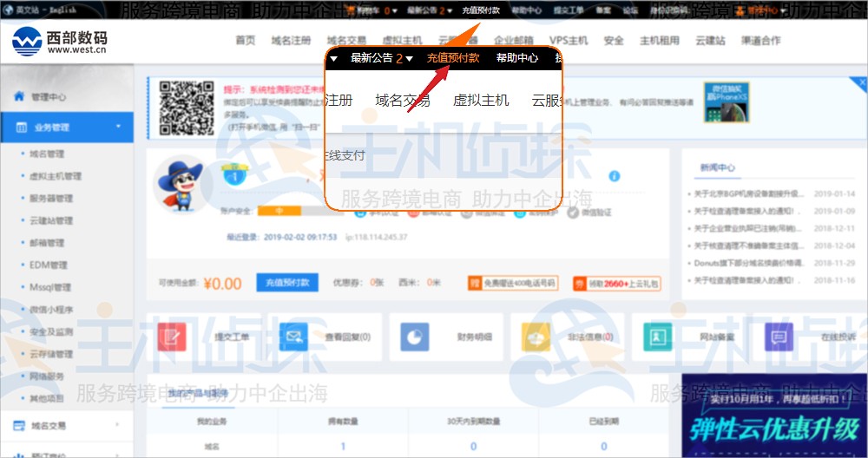
Task: Open 云建站 in main navigation
Action: coord(710,41)
